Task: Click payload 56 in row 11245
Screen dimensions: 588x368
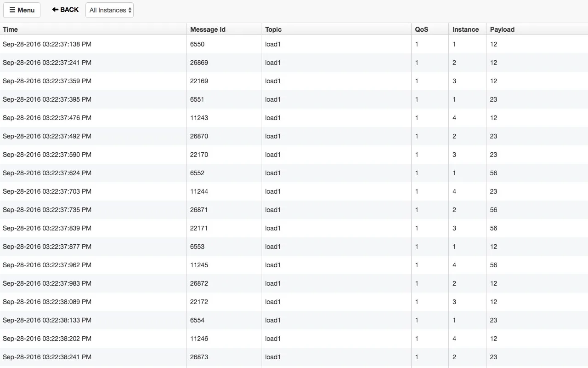Action: point(493,265)
